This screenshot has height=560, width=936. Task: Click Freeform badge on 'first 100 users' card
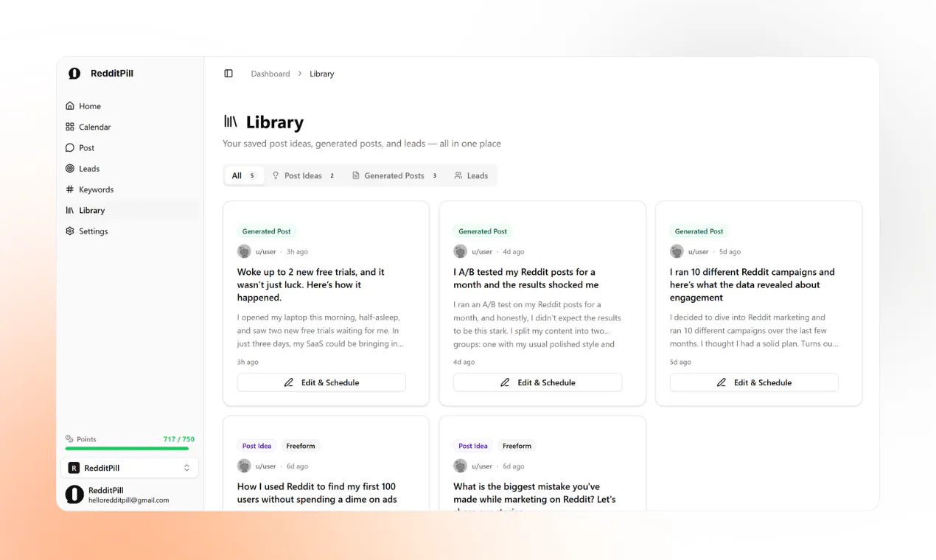pyautogui.click(x=301, y=446)
